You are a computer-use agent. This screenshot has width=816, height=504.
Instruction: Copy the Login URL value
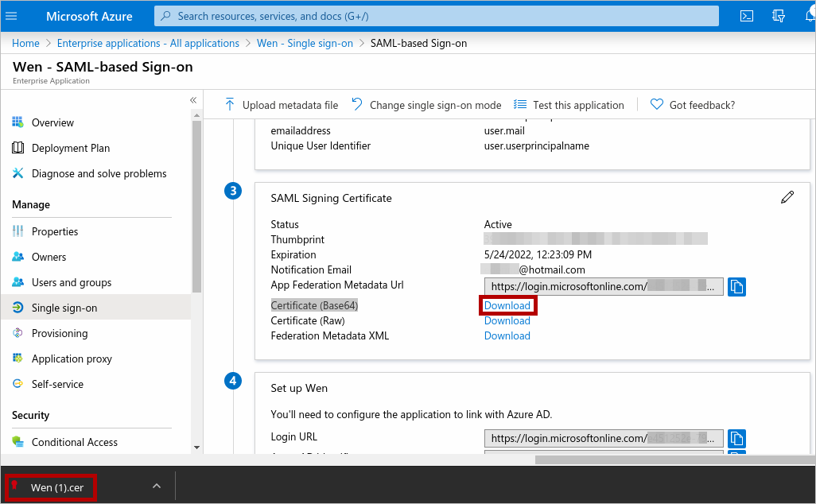pyautogui.click(x=736, y=438)
